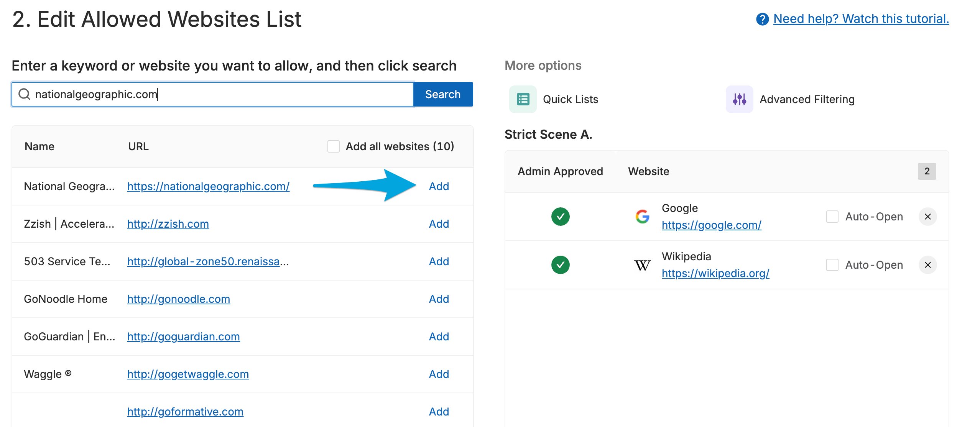Click Google's green admin approved checkmark
The height and width of the screenshot is (427, 980).
[560, 217]
